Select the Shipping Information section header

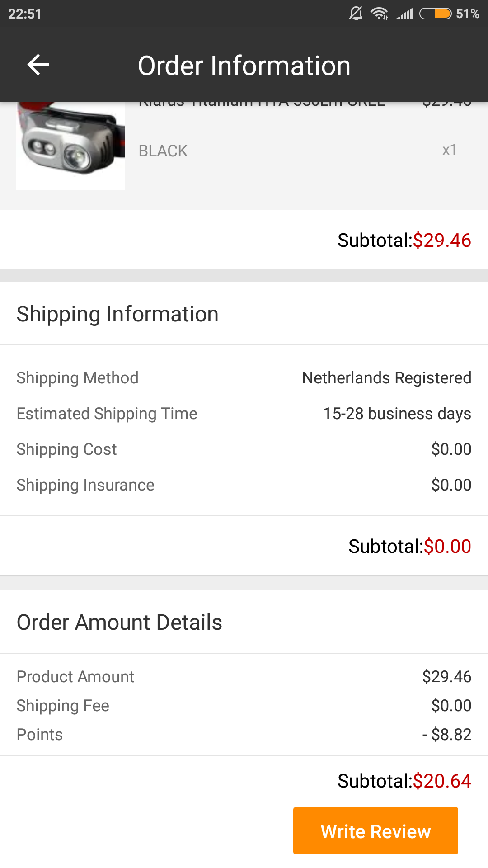[117, 314]
